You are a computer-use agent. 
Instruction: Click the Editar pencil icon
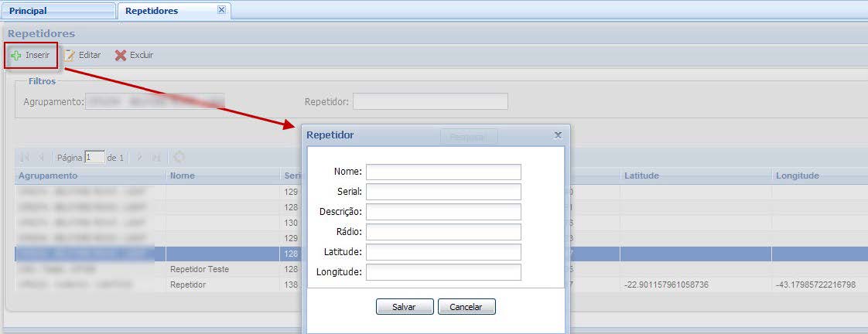[70, 56]
